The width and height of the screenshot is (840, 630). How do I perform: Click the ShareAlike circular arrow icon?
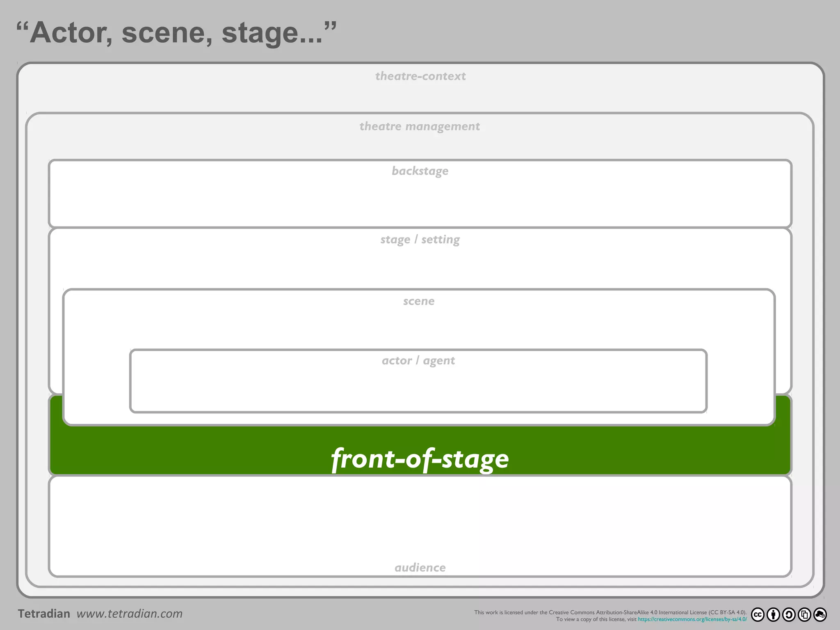coord(789,614)
